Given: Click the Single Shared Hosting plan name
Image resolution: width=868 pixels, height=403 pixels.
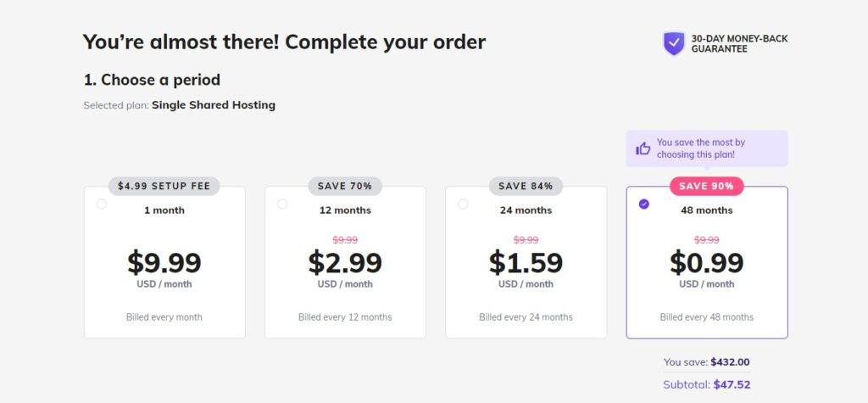Looking at the screenshot, I should [213, 104].
